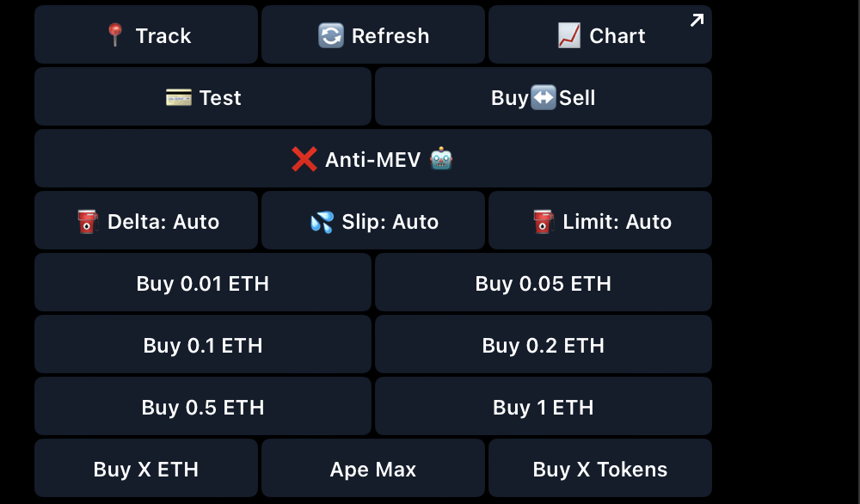Refresh the token info

[x=373, y=35]
